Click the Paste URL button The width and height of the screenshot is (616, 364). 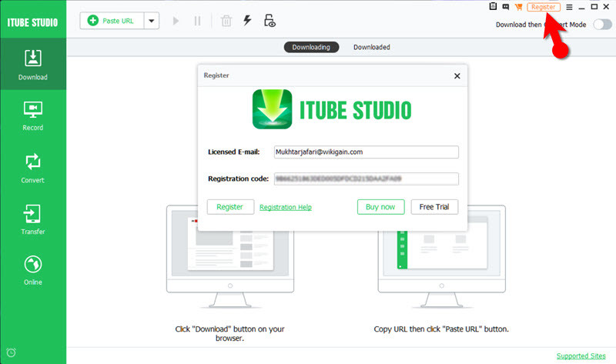pyautogui.click(x=112, y=21)
